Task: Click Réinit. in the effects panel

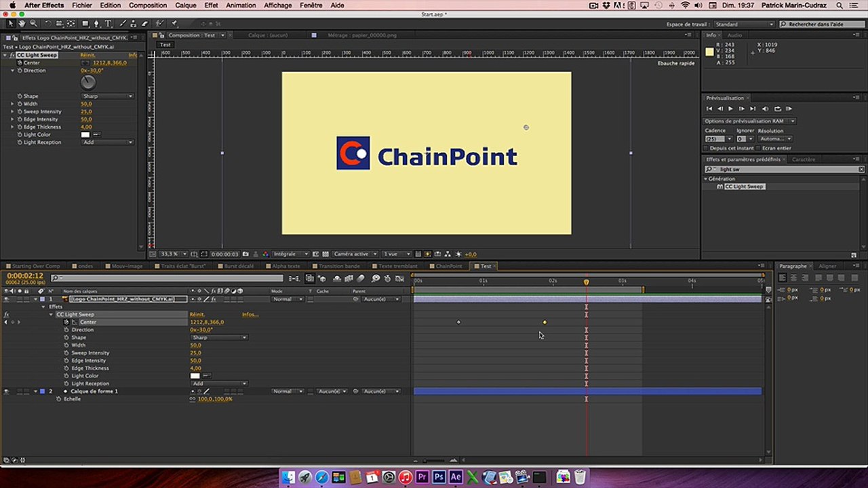Action: coord(87,55)
